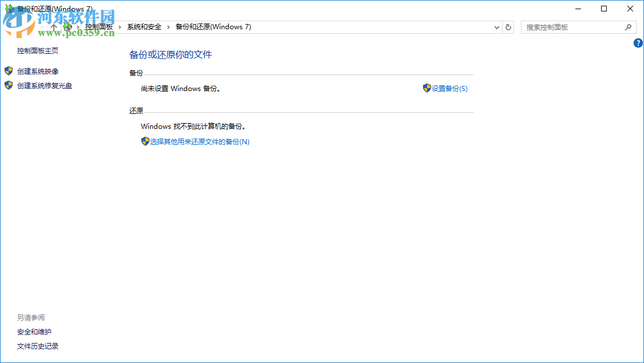Select 选择其他用来还原文件的备份
This screenshot has height=363, width=644.
click(x=199, y=141)
